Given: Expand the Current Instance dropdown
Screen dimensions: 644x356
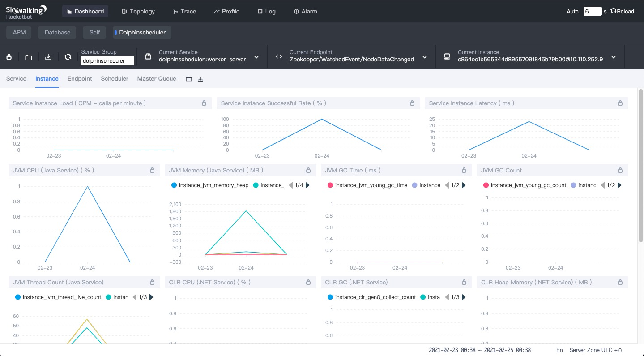Looking at the screenshot, I should coord(614,57).
